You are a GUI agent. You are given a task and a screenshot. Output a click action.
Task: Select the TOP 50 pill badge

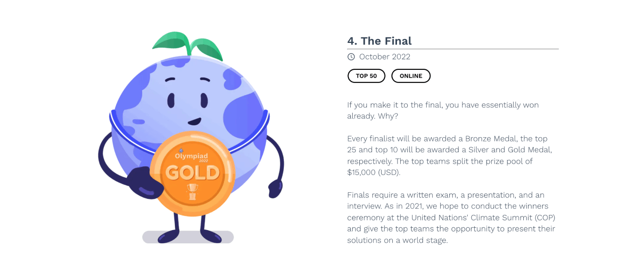pos(366,76)
